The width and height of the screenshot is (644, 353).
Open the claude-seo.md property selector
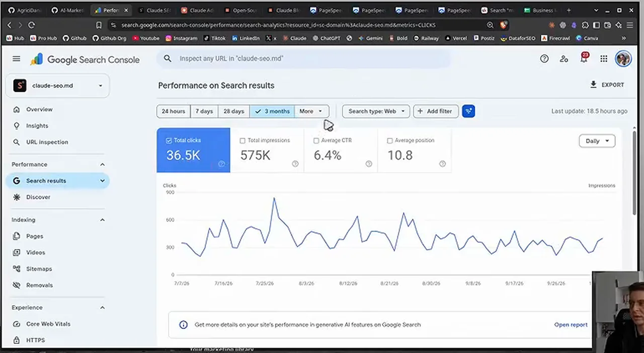point(57,86)
